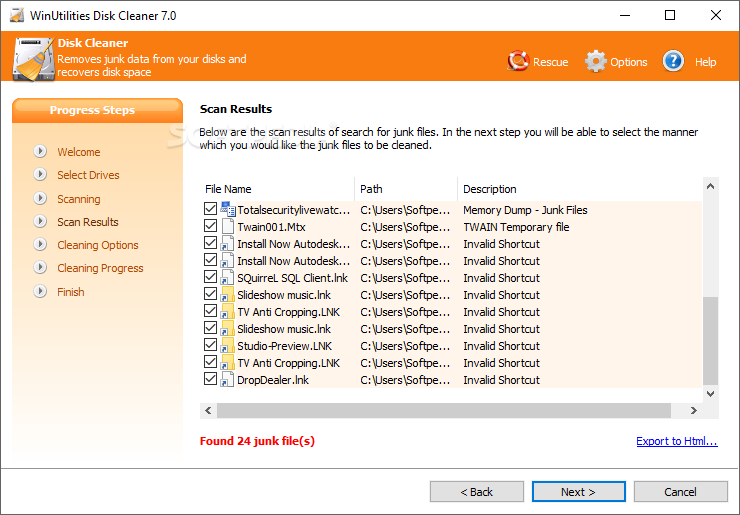Jump to the Cleaning Progress step

pos(100,269)
